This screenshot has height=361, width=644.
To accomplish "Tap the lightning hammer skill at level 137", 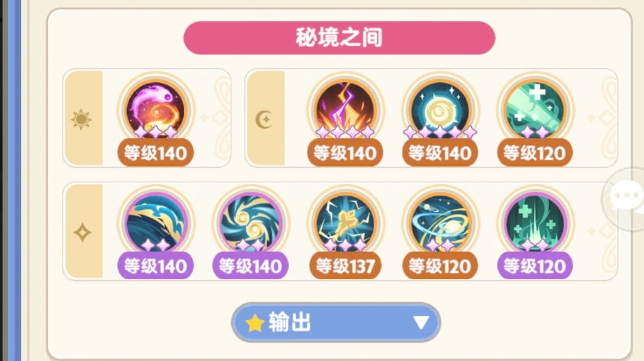I will (x=345, y=223).
